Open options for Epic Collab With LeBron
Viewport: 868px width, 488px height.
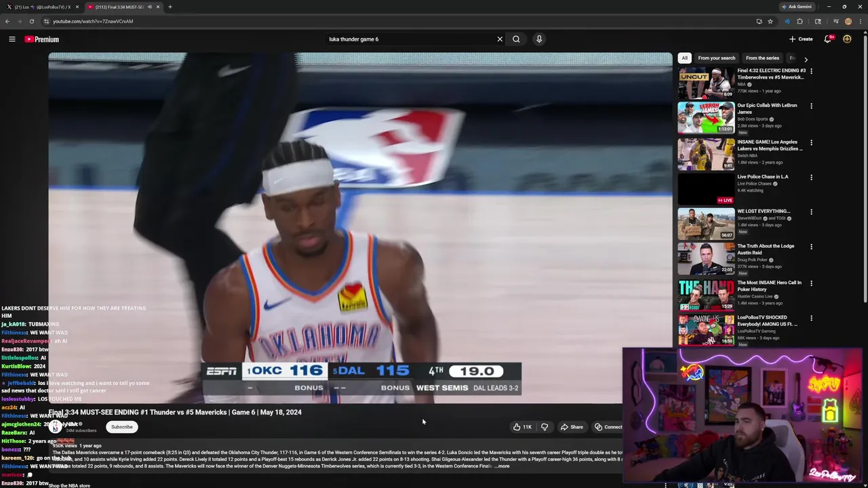[x=811, y=106]
